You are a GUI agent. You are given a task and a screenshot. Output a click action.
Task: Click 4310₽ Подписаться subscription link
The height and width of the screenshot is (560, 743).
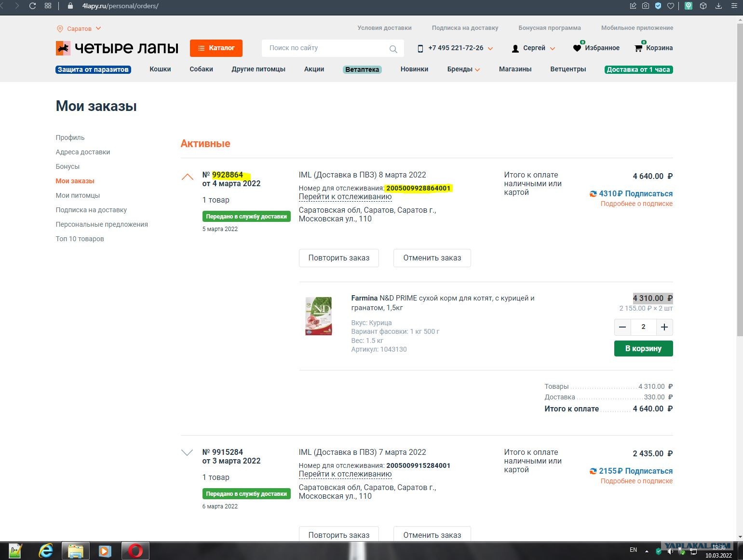(x=631, y=193)
